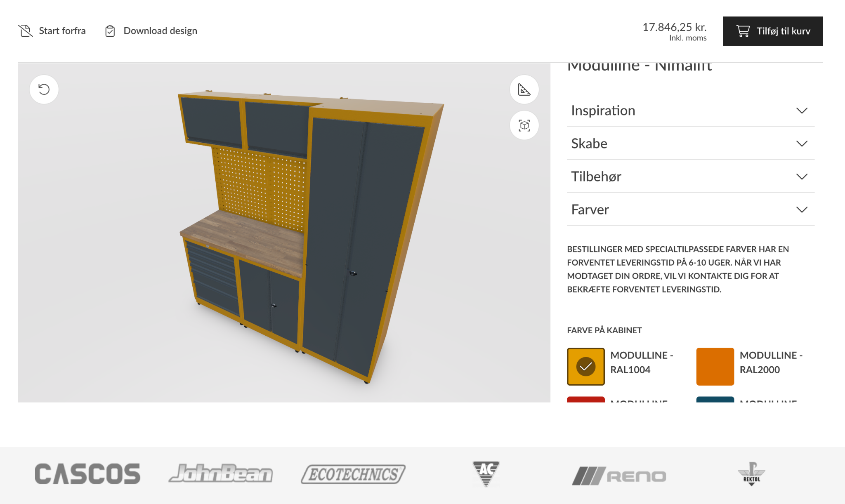Reset view with the rotate arrow icon

[44, 89]
